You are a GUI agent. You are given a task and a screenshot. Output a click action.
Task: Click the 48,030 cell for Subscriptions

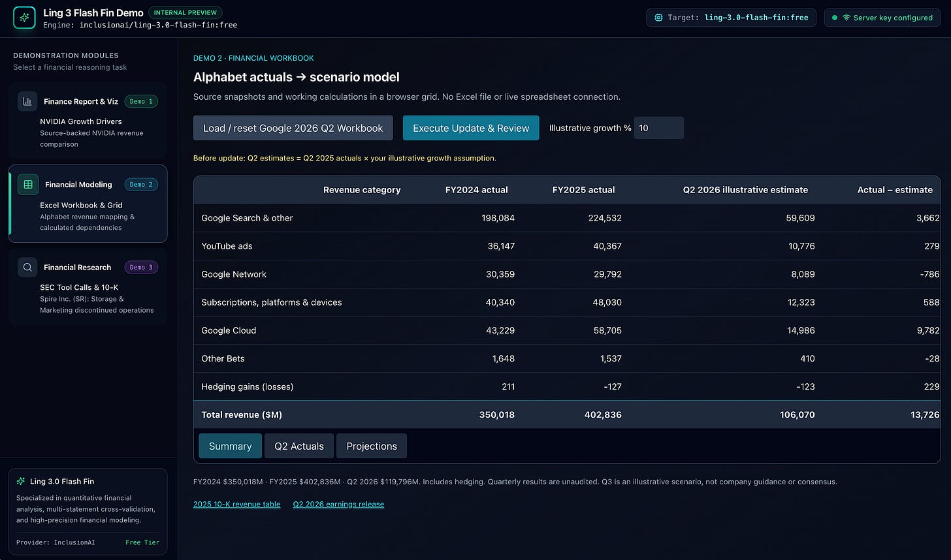coord(607,302)
